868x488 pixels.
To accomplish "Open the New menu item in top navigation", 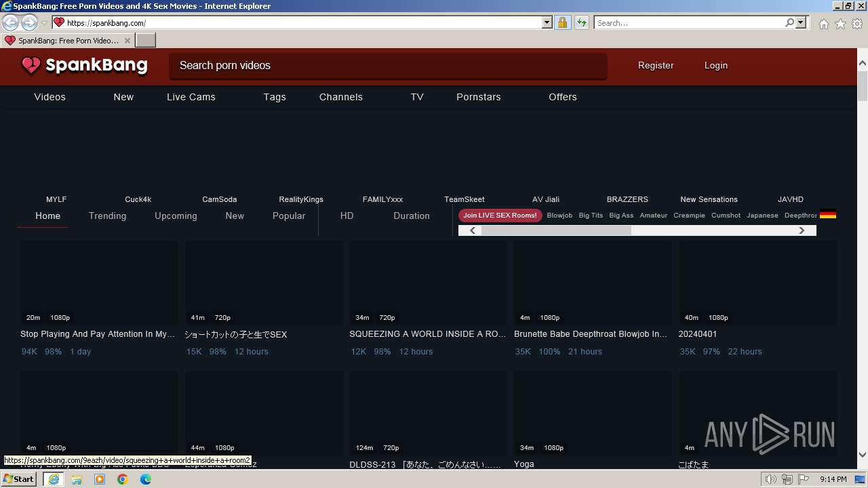I will tap(123, 97).
